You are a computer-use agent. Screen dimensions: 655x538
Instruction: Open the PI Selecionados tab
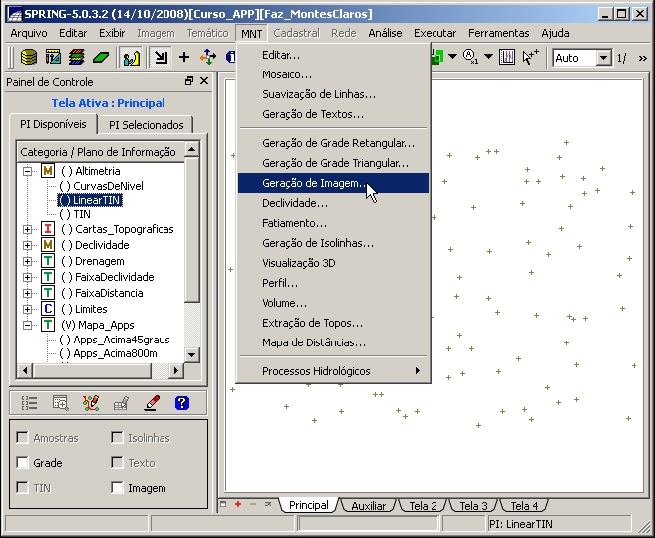pyautogui.click(x=146, y=125)
